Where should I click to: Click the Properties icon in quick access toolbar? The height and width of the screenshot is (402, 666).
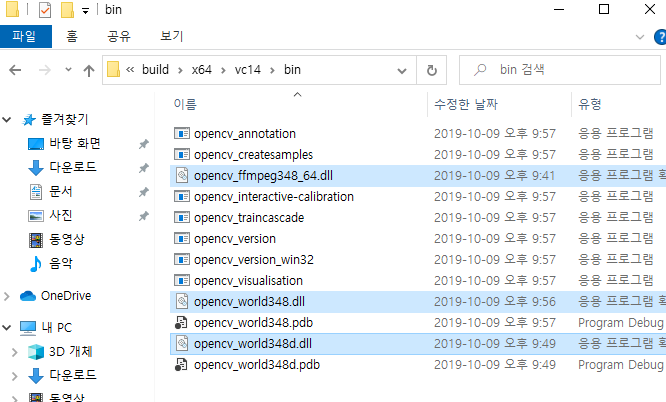coord(45,9)
